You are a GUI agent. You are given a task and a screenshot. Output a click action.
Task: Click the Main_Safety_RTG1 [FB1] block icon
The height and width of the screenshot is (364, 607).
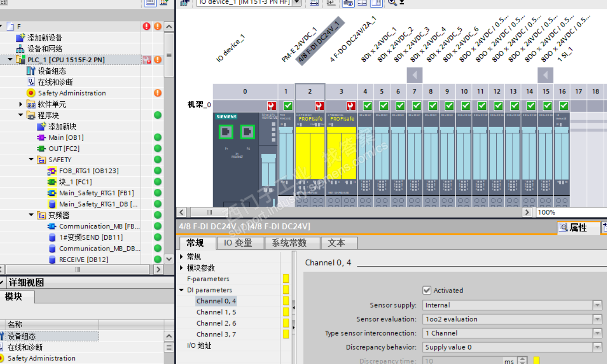coord(52,193)
